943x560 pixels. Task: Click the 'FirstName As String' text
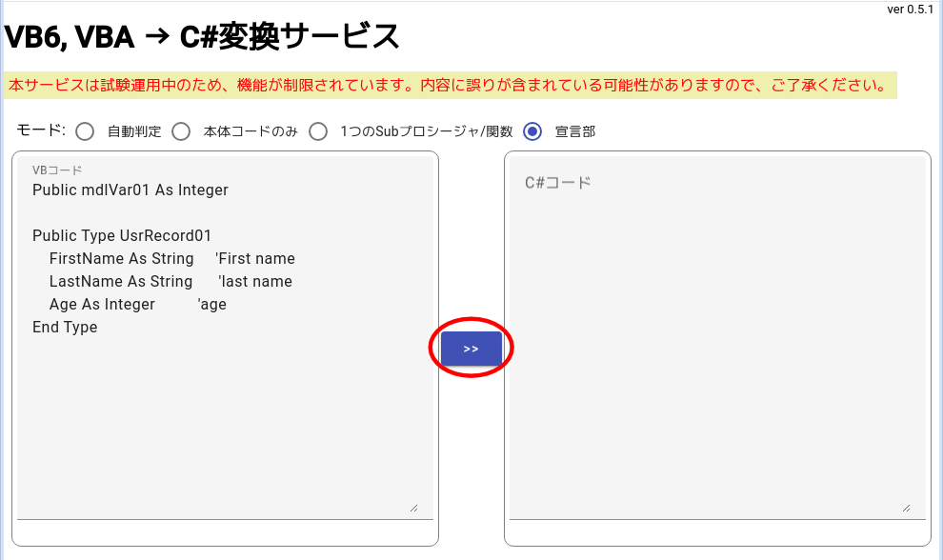[122, 259]
